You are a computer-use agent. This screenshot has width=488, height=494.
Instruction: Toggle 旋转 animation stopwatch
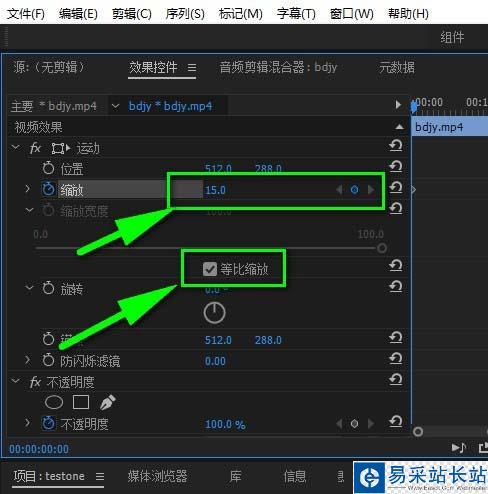[x=48, y=288]
